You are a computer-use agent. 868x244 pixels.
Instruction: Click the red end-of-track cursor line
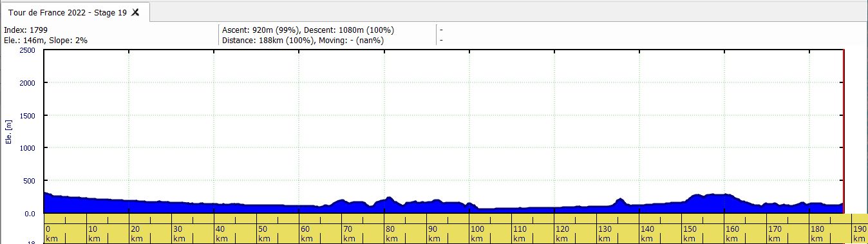point(844,131)
